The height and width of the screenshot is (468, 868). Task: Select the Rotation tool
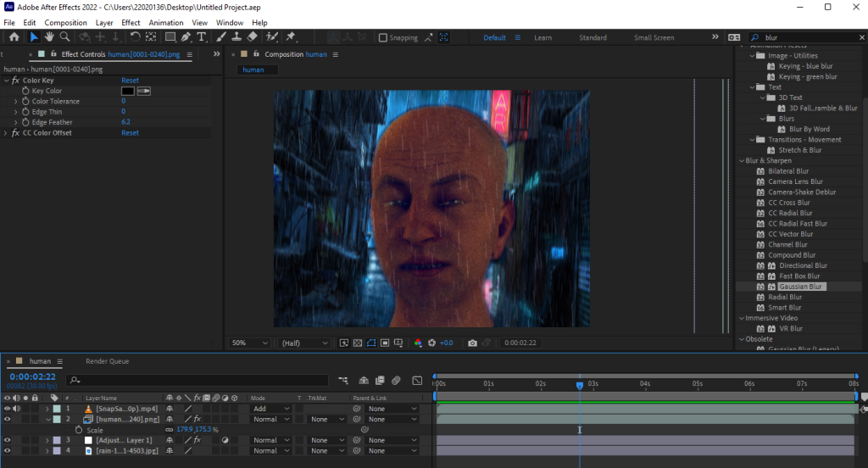coord(135,37)
